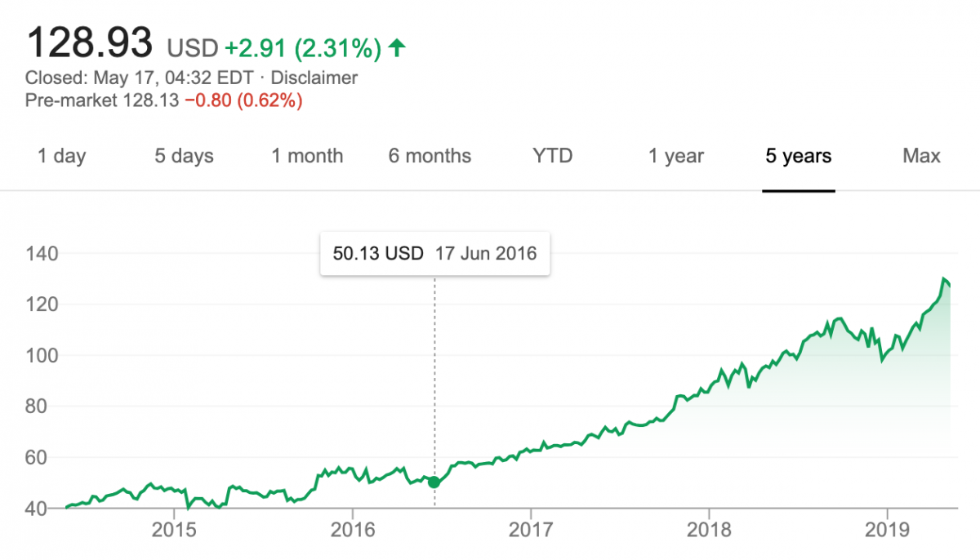Select the 1 day range tab
Image resolution: width=980 pixels, height=560 pixels.
(x=62, y=156)
